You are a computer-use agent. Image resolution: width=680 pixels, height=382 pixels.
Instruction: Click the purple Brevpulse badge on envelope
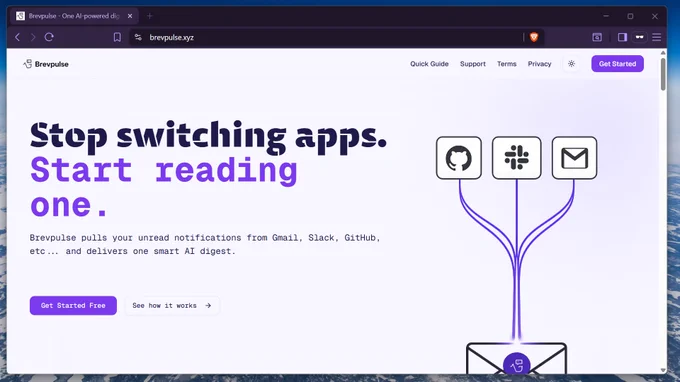click(517, 363)
